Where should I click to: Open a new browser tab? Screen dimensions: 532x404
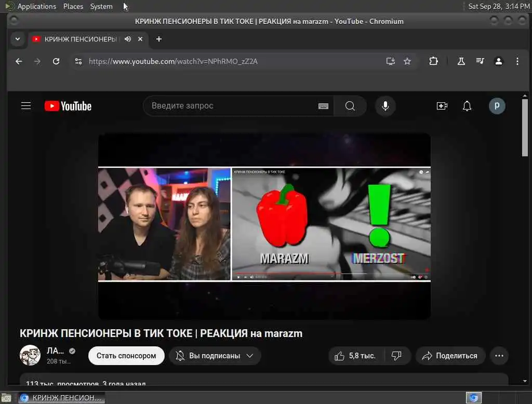click(159, 39)
